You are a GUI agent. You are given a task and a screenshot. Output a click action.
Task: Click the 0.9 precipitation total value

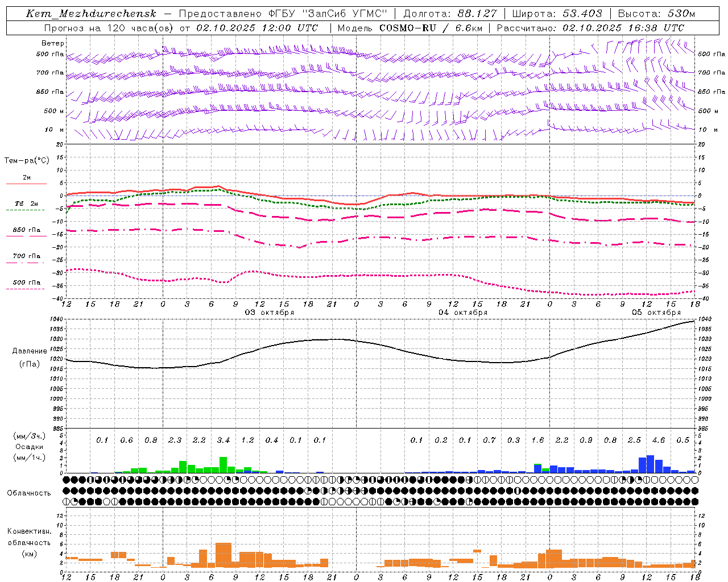586,440
